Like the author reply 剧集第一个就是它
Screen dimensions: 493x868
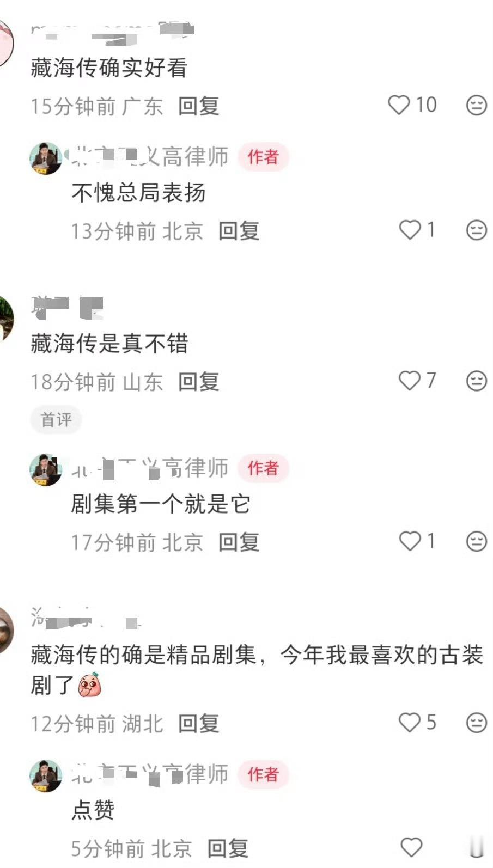[410, 541]
